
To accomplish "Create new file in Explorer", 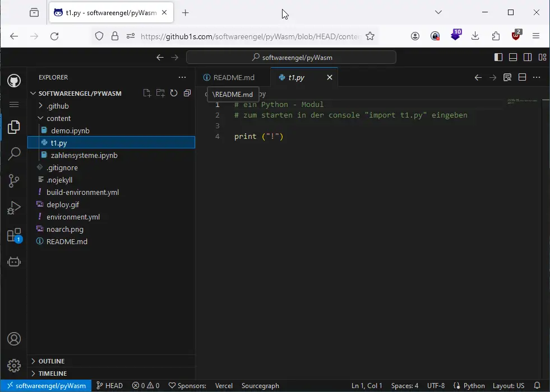I will (x=147, y=94).
